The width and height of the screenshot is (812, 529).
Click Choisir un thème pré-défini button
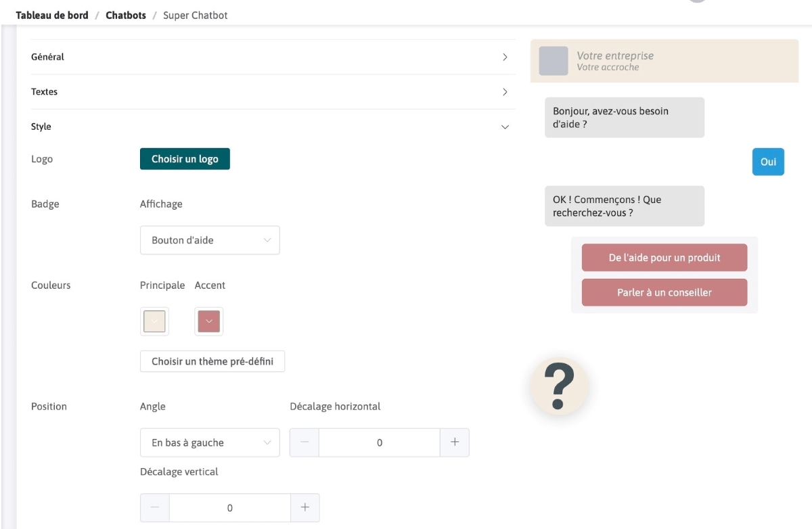coord(212,361)
